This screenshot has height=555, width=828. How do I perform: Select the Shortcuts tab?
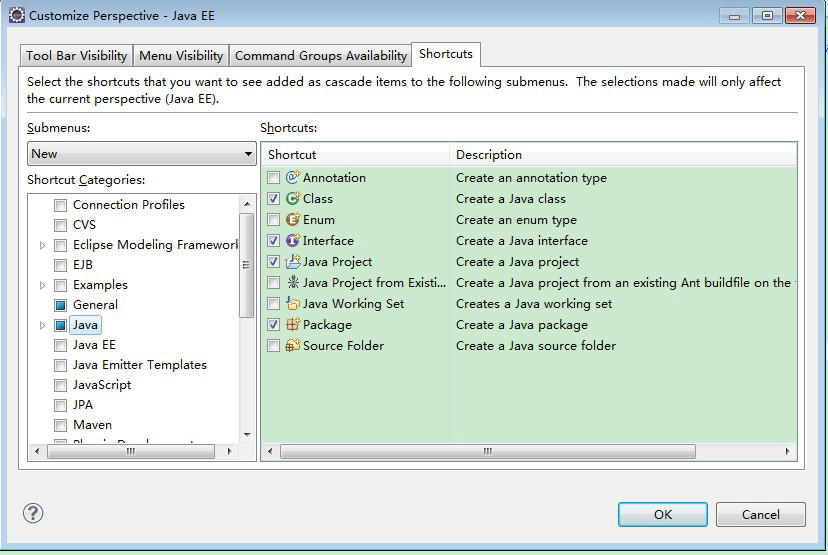click(x=446, y=54)
